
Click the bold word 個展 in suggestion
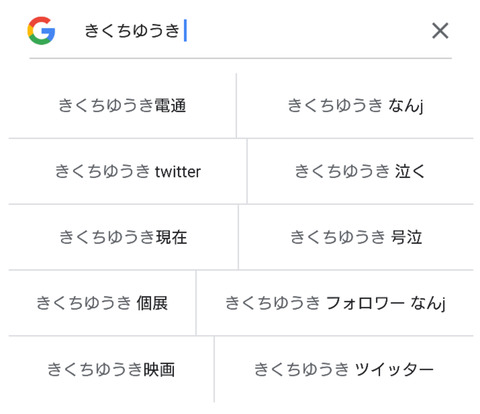coord(152,303)
